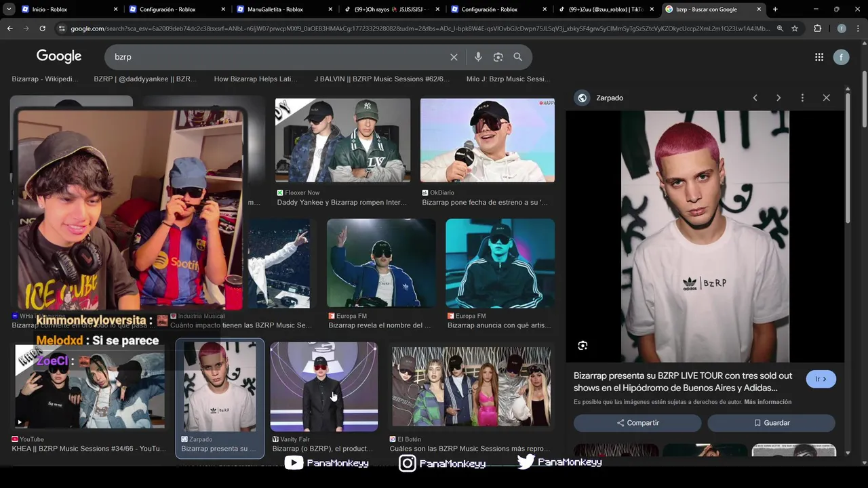Screen dimensions: 868x488
Task: Click the Zarpado globe source icon
Action: (x=582, y=98)
